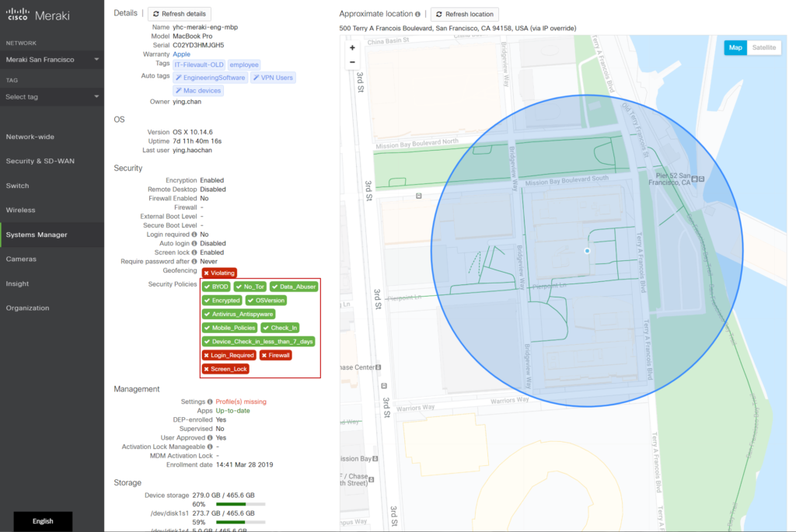
Task: Click info icon next to Auto login
Action: coord(194,243)
